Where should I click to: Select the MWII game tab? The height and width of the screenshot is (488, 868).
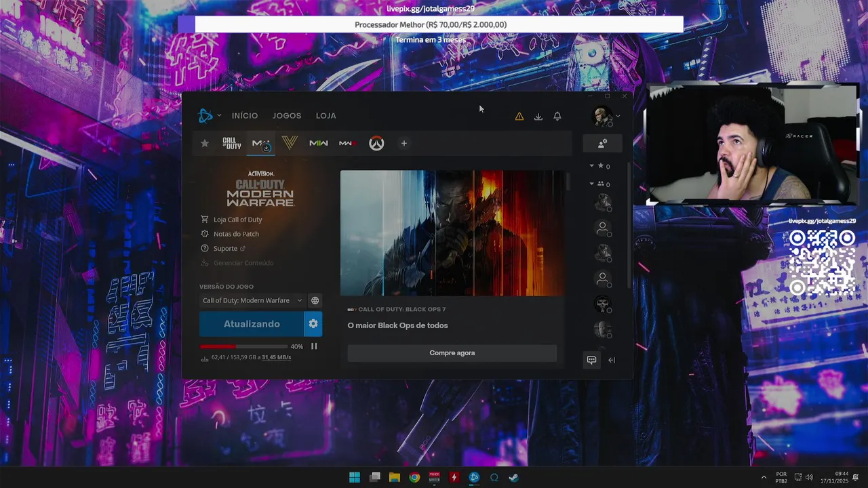tap(319, 143)
